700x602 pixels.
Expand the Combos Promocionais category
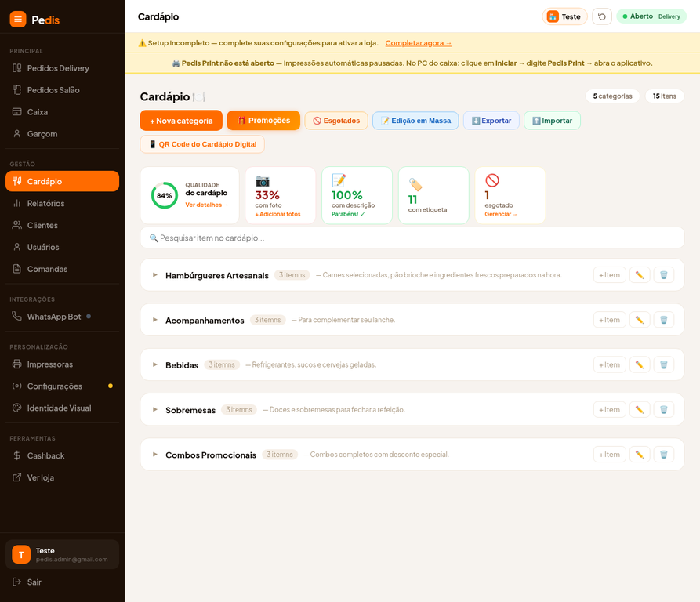155,455
